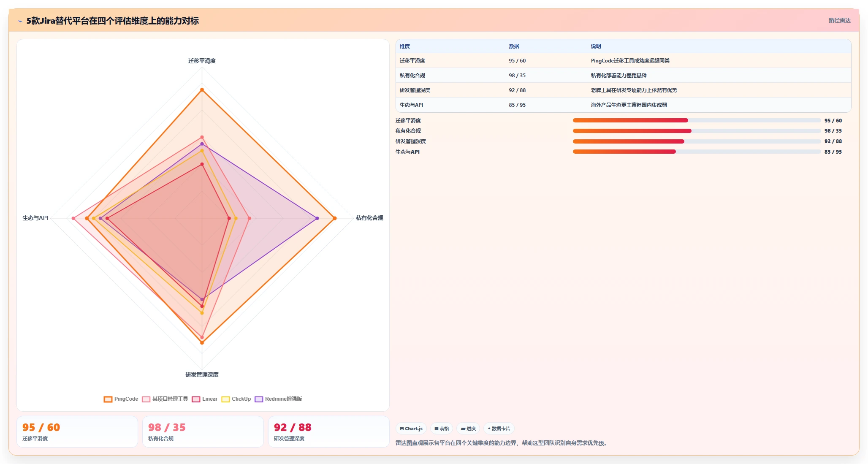The image size is (868, 464).
Task: Select the 维度 table column header
Action: (x=405, y=46)
